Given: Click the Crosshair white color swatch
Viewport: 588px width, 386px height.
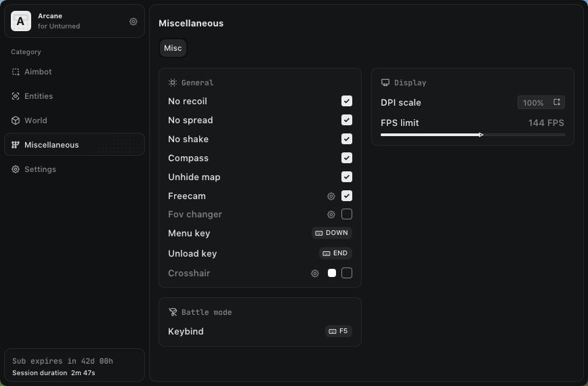Looking at the screenshot, I should coord(332,274).
